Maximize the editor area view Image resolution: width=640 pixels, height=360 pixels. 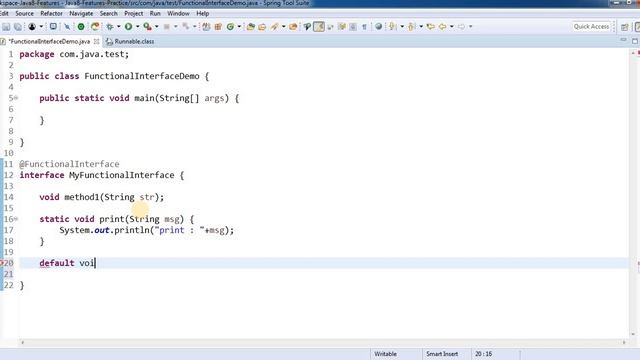coord(635,41)
